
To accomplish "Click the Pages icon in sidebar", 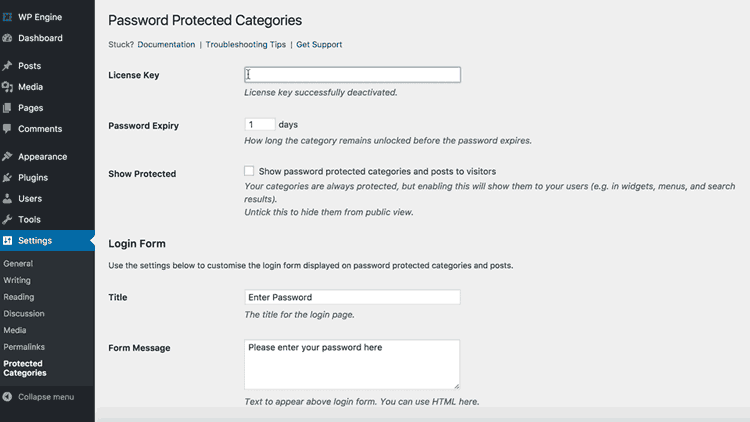I will tap(7, 108).
